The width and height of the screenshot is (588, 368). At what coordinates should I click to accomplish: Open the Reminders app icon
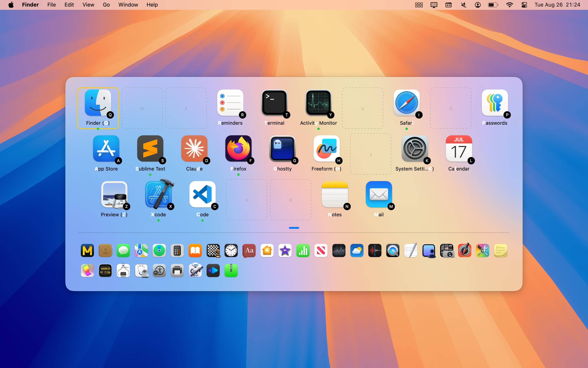[230, 103]
